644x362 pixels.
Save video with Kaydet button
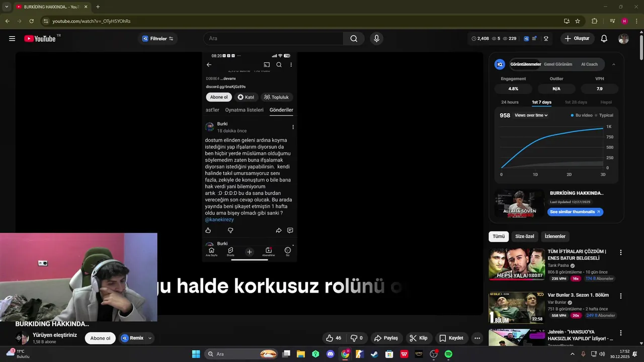[x=451, y=338]
